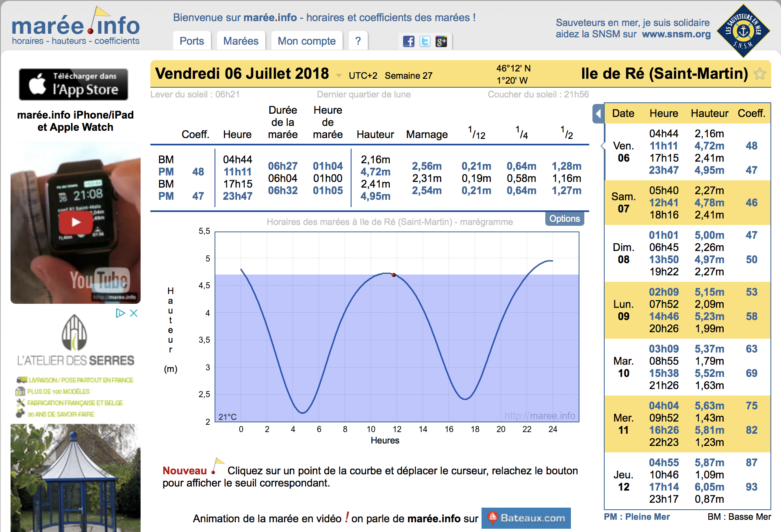Click the 1,28m half-tide value

pos(566,166)
